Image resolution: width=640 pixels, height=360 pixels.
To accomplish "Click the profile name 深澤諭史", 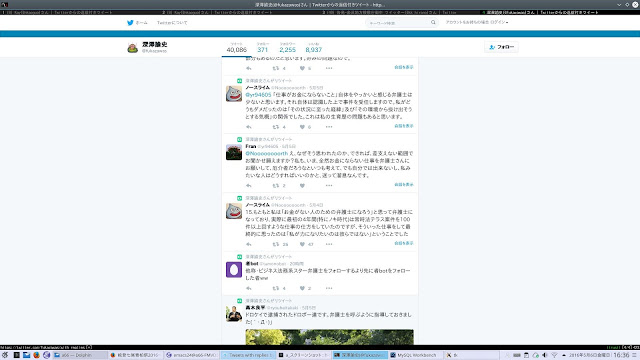I will tap(155, 44).
